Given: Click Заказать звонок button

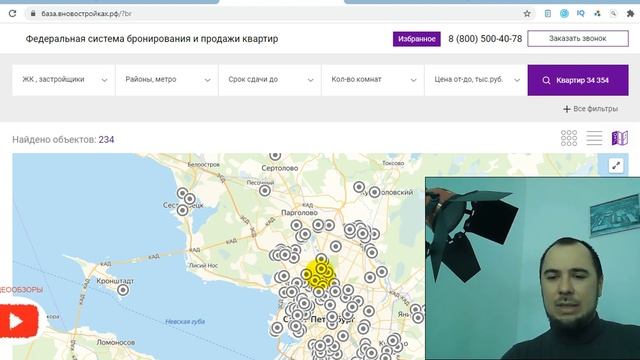Looking at the screenshot, I should click(578, 38).
